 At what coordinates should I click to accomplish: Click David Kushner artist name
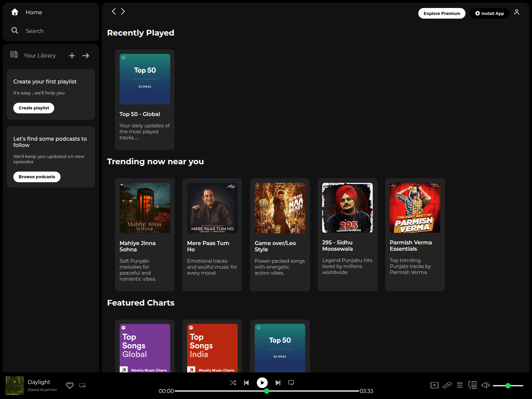[x=42, y=390]
